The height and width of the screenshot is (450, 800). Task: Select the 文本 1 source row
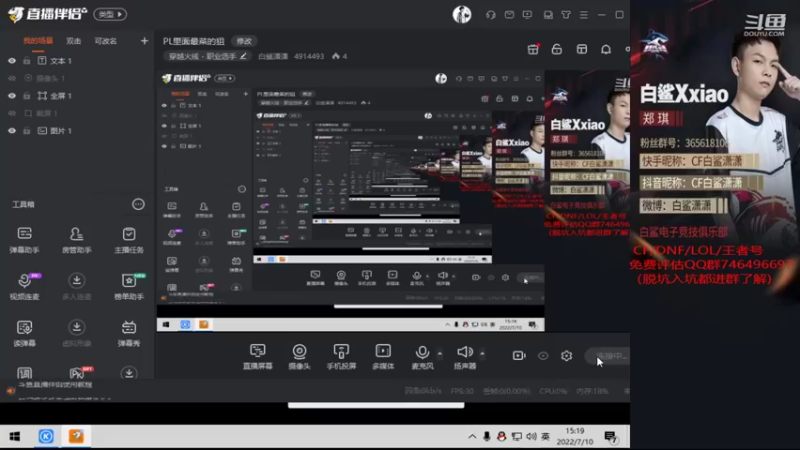77,61
